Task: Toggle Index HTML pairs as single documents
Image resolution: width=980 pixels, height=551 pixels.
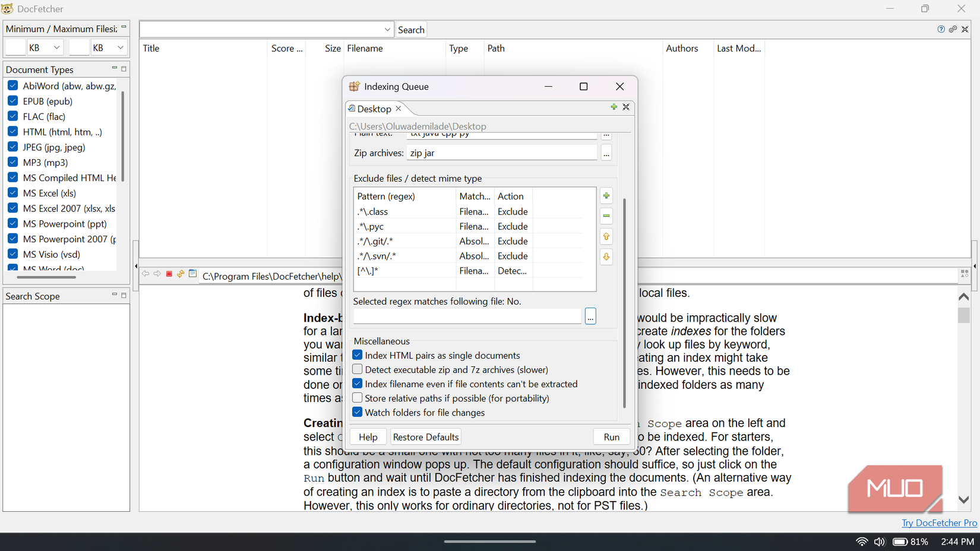Action: (358, 355)
